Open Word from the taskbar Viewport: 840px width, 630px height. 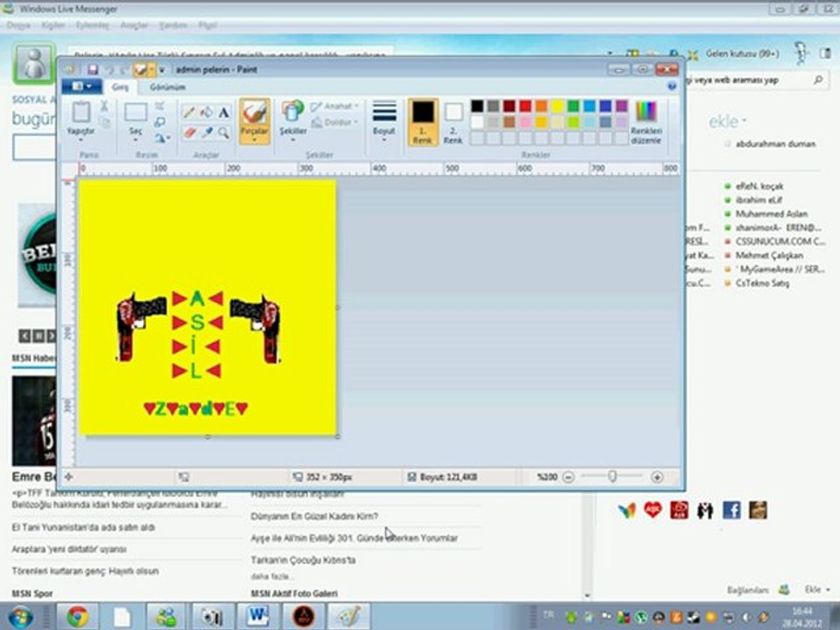pyautogui.click(x=257, y=617)
